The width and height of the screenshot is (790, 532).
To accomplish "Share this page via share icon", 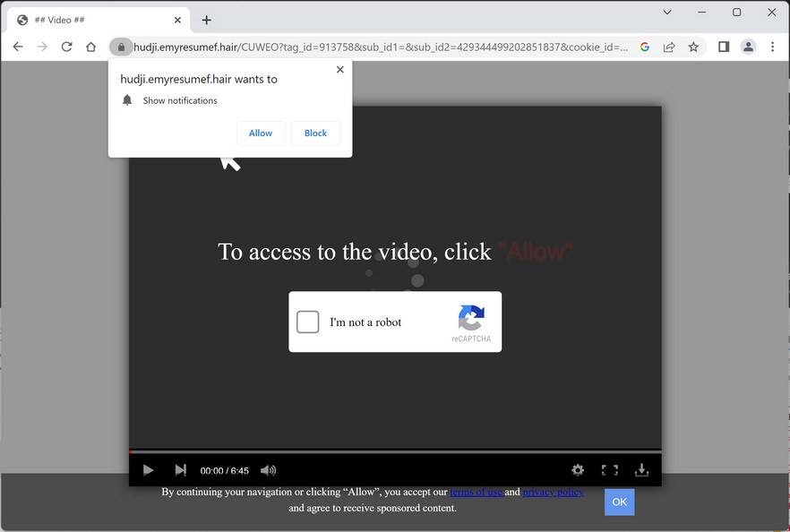I will point(669,47).
